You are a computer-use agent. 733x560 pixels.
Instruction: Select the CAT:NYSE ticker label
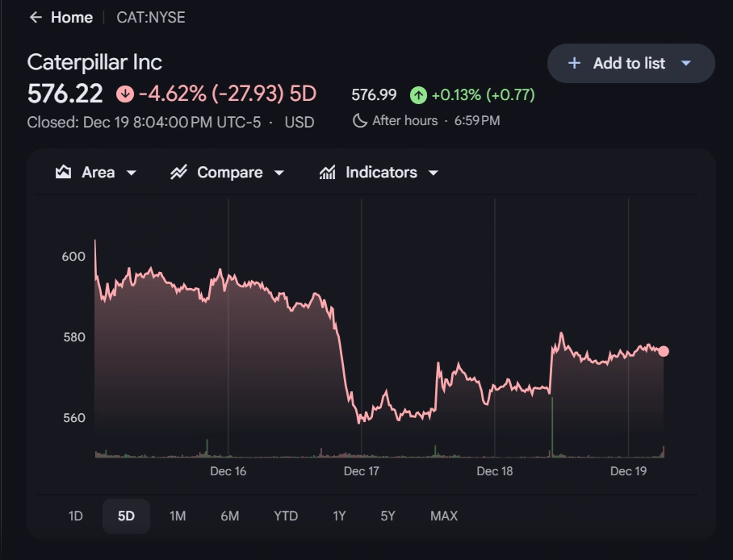click(x=152, y=17)
